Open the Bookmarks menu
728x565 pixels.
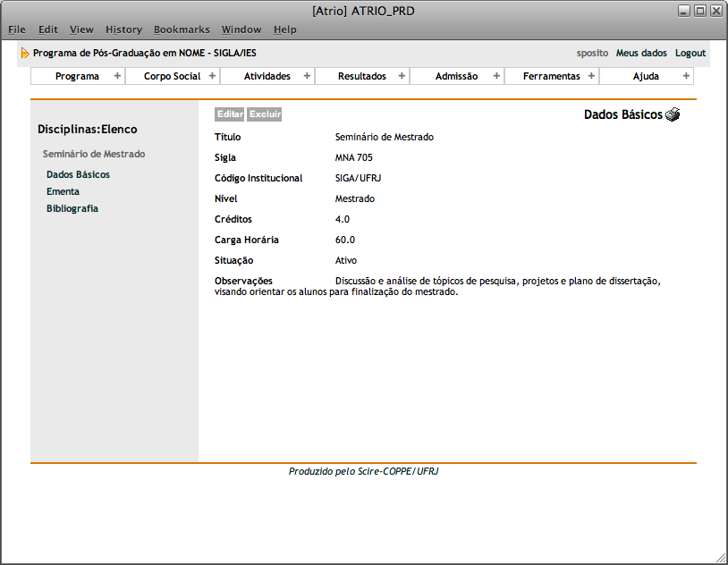point(182,30)
